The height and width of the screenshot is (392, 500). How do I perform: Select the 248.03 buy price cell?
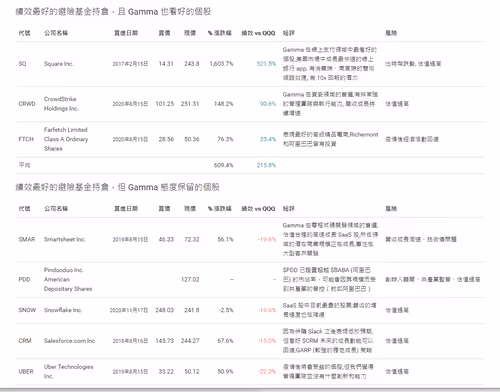click(165, 310)
